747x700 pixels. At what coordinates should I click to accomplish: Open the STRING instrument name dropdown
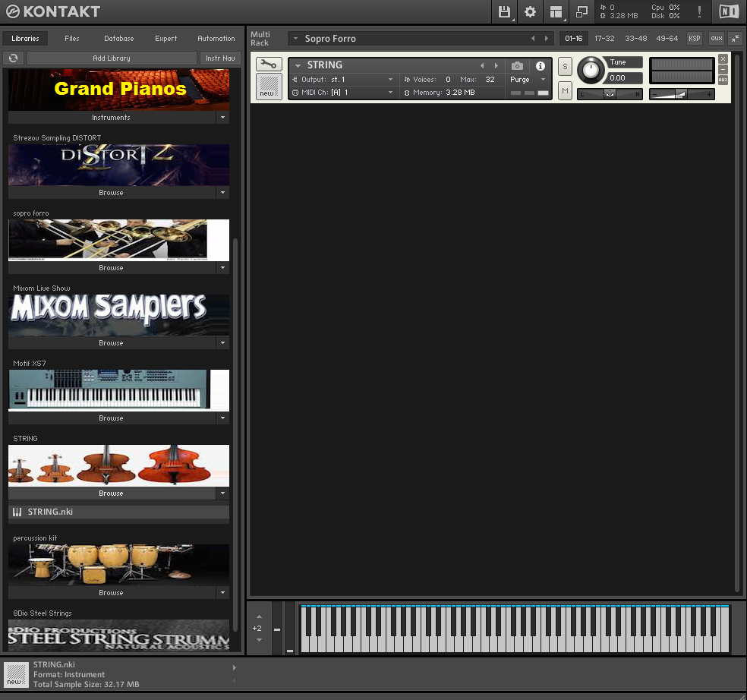pyautogui.click(x=298, y=66)
